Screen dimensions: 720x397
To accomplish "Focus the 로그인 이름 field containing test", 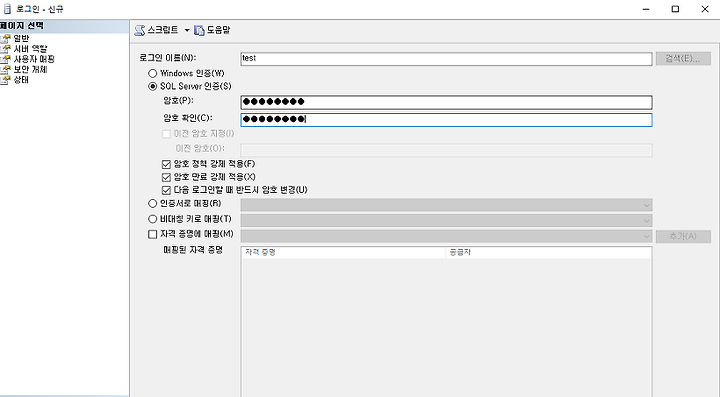I will tap(446, 58).
